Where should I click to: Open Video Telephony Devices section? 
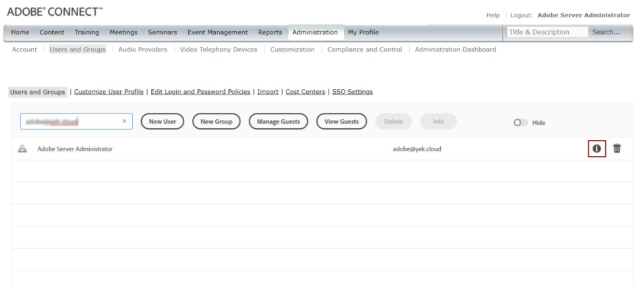[218, 50]
